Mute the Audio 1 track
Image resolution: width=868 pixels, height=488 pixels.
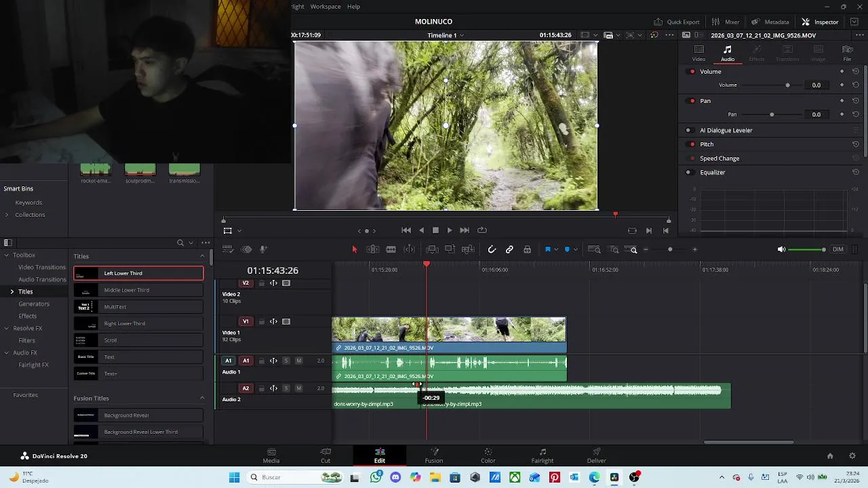(298, 361)
